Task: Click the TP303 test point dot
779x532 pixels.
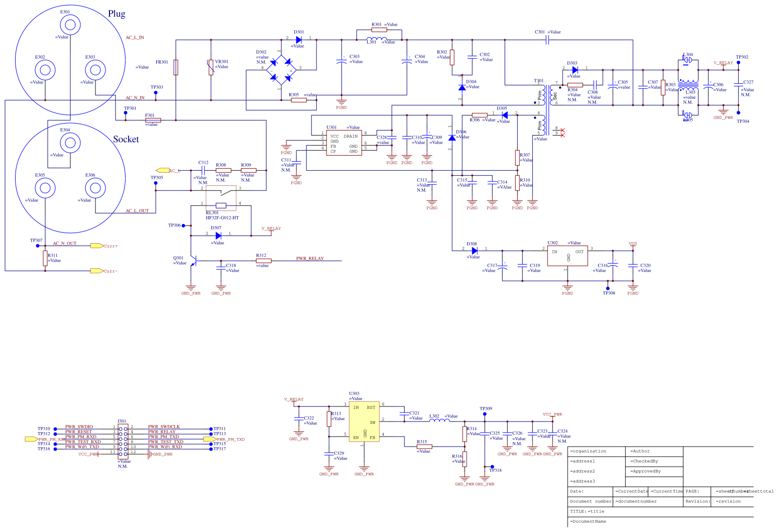Action: [x=156, y=92]
